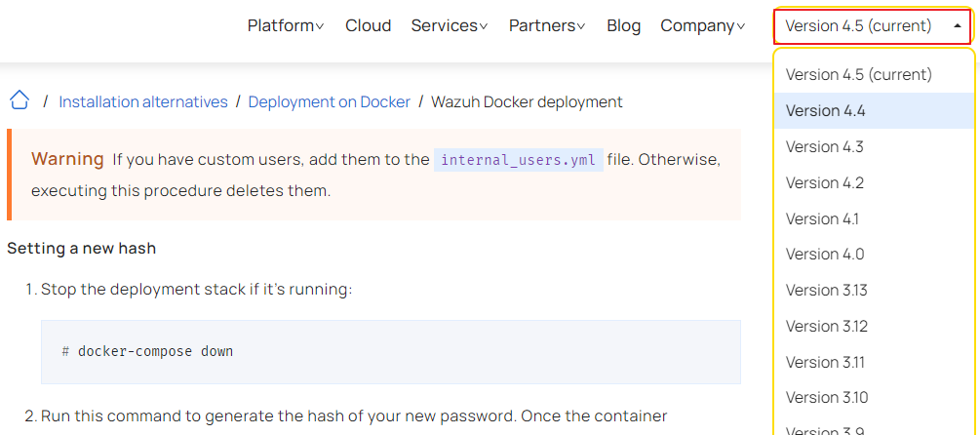Image resolution: width=980 pixels, height=435 pixels.
Task: Go to the Cloud page
Action: (x=368, y=26)
